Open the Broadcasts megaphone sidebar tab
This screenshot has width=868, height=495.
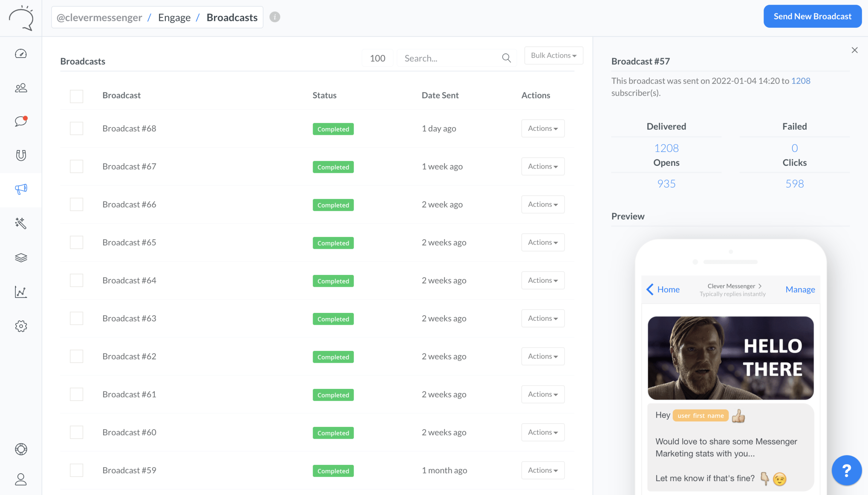click(21, 189)
